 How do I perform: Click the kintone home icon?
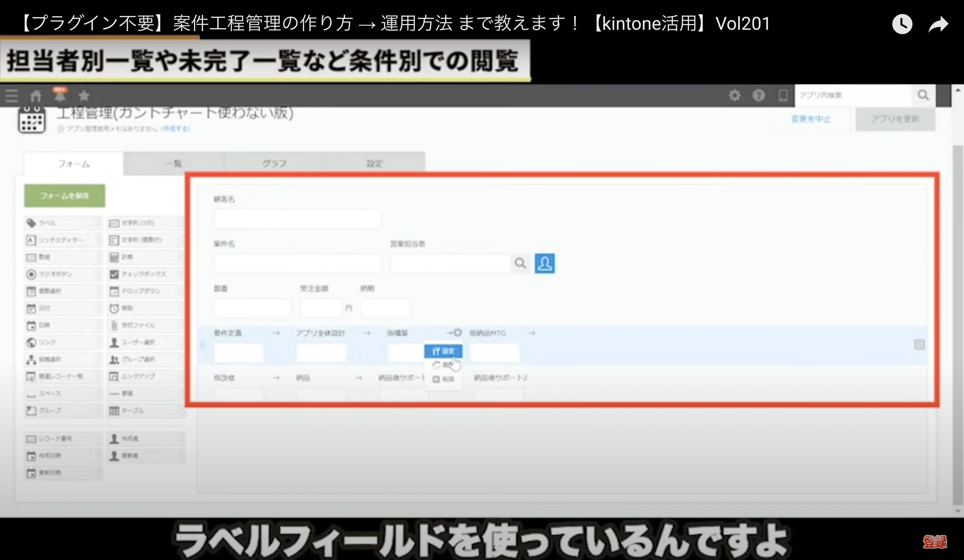(x=36, y=96)
